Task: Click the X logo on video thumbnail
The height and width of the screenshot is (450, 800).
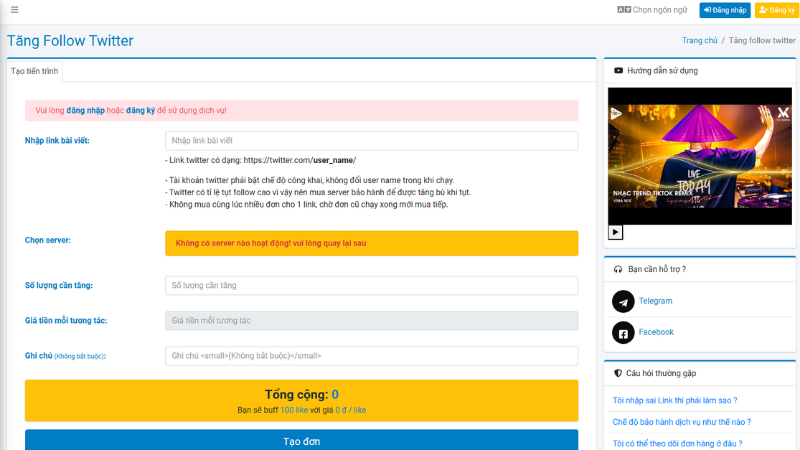Action: click(783, 113)
